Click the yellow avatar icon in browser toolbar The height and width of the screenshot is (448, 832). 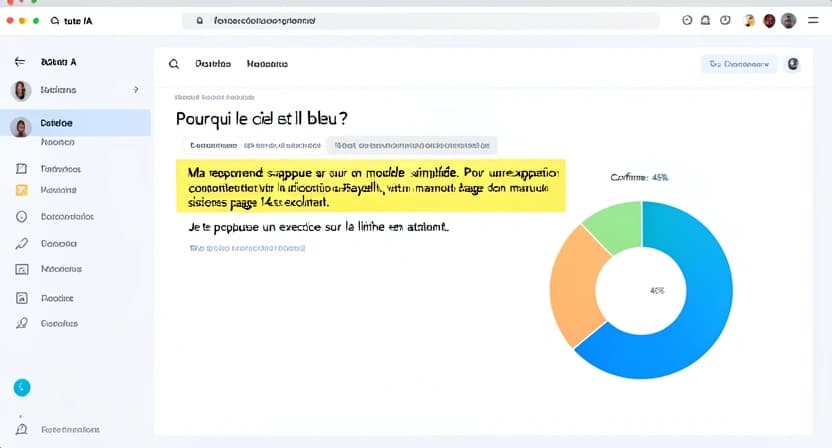pyautogui.click(x=749, y=21)
